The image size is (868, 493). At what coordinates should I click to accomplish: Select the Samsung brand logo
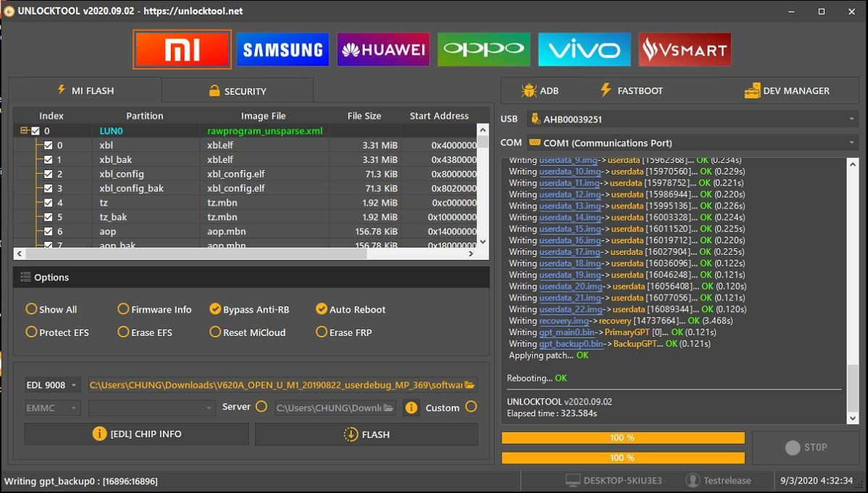[x=282, y=50]
